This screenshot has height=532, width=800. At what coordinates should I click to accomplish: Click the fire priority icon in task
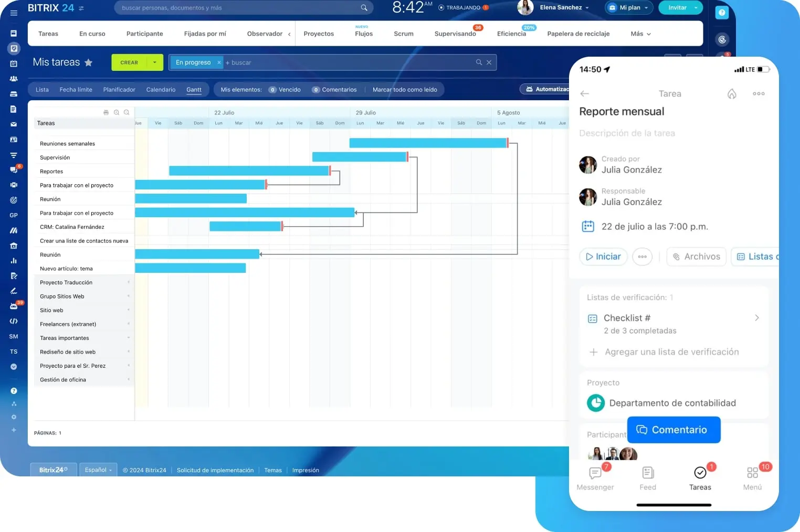click(x=732, y=94)
